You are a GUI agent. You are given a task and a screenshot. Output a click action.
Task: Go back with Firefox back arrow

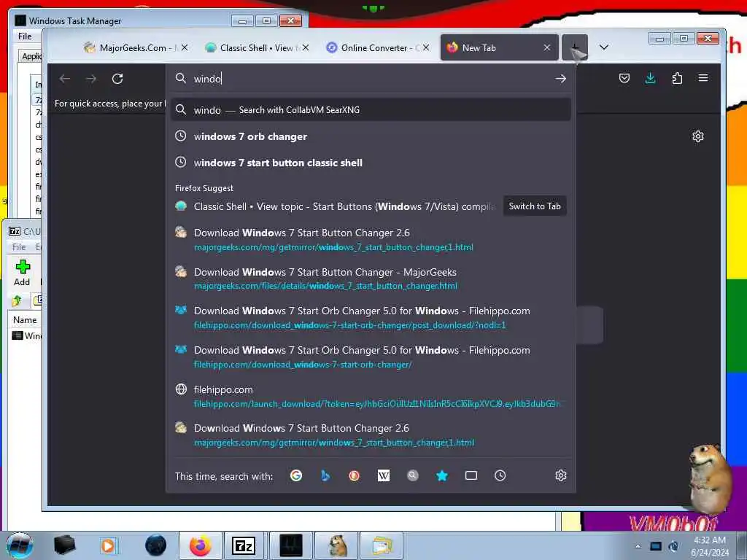(65, 79)
